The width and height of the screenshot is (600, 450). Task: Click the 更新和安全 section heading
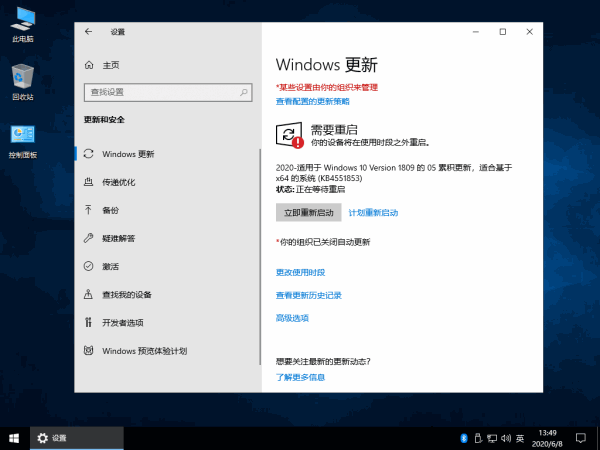pyautogui.click(x=104, y=120)
